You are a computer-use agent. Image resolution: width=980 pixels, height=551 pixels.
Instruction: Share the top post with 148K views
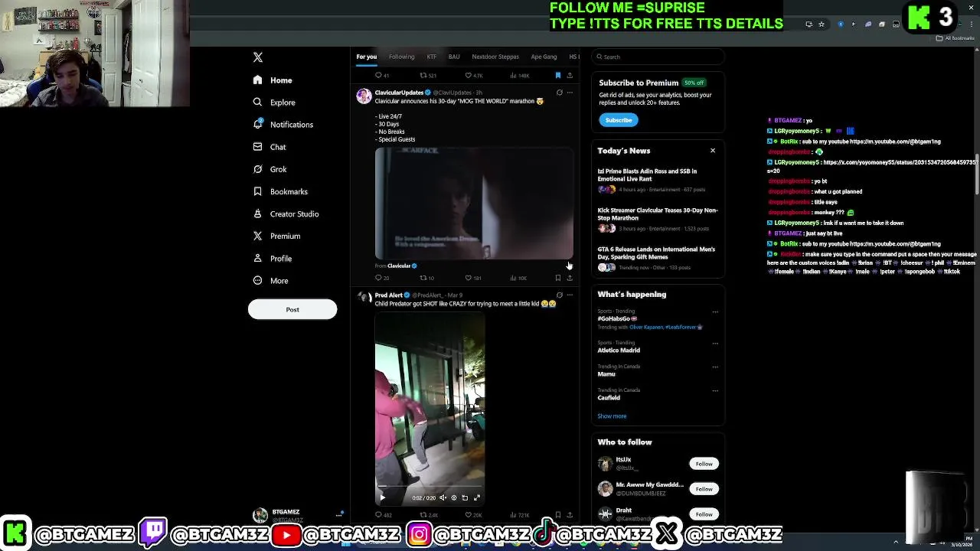569,75
